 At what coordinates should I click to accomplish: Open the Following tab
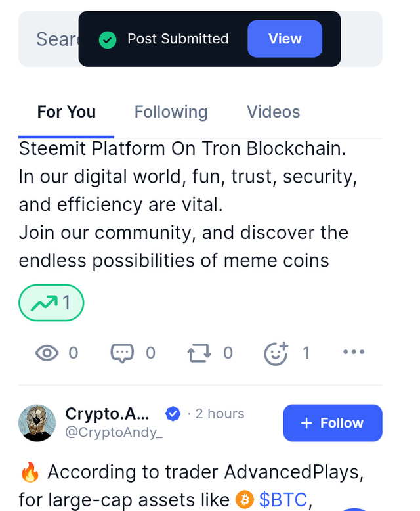coord(171,112)
